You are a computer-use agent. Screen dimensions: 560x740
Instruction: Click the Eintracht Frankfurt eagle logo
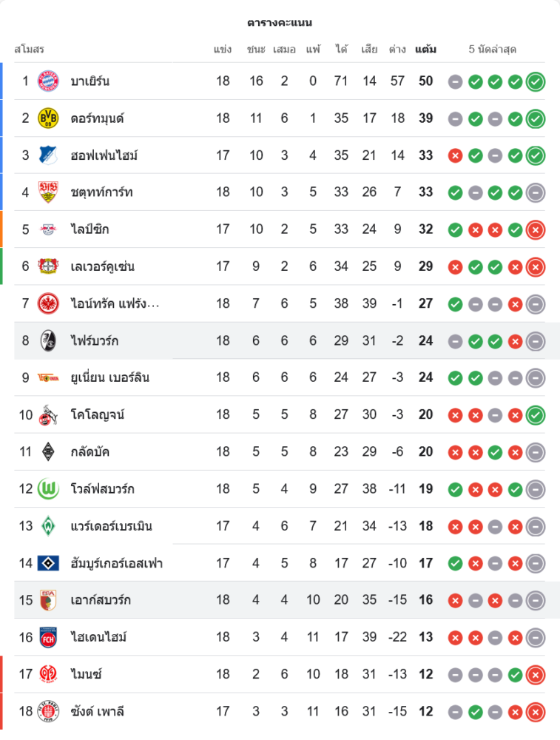48,303
